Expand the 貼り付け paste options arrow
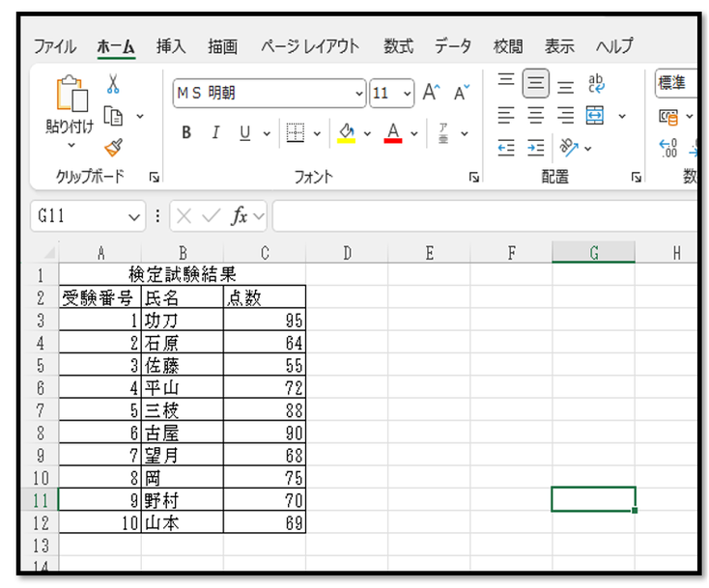 [71, 145]
